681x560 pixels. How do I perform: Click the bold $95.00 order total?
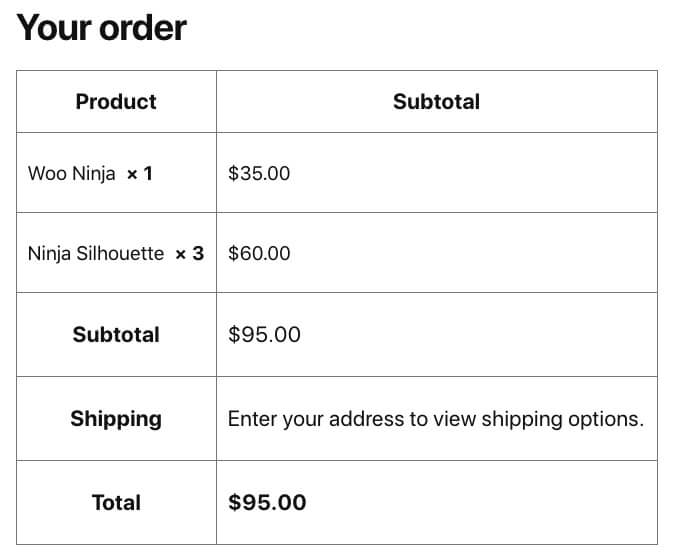tap(267, 503)
